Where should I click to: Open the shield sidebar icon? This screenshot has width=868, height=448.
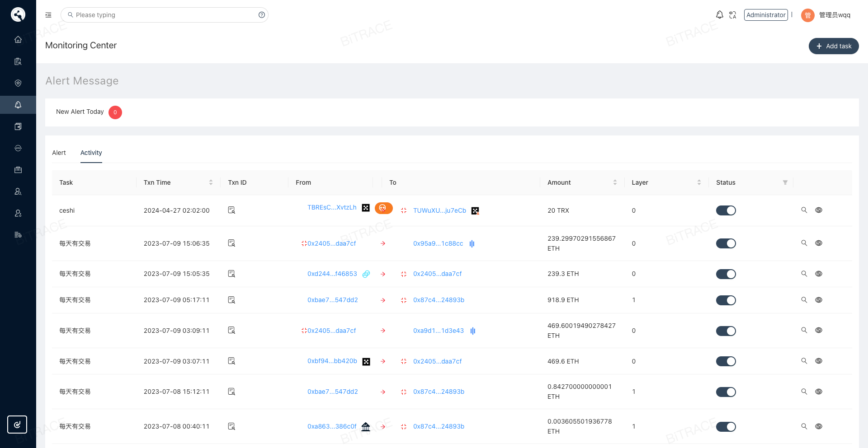pos(18,83)
